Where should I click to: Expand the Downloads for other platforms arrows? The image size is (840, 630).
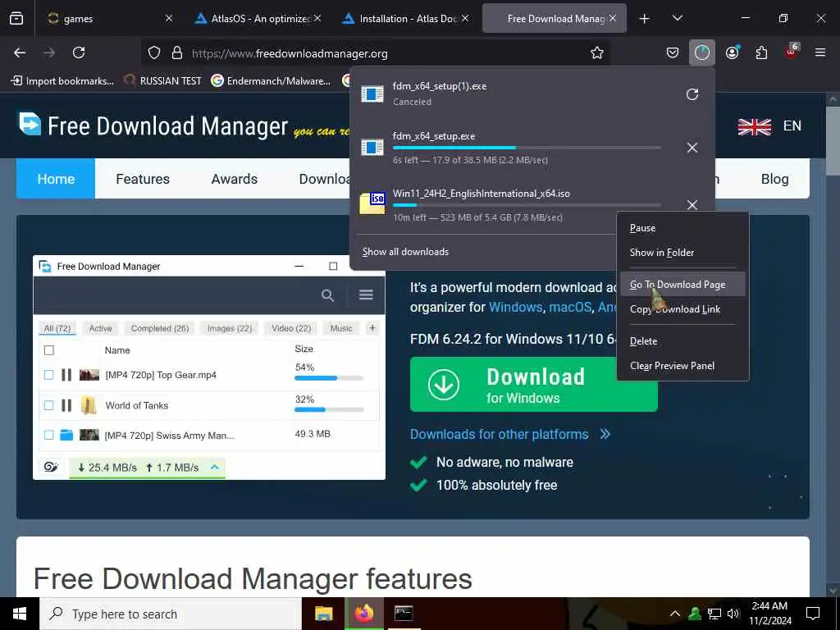605,434
